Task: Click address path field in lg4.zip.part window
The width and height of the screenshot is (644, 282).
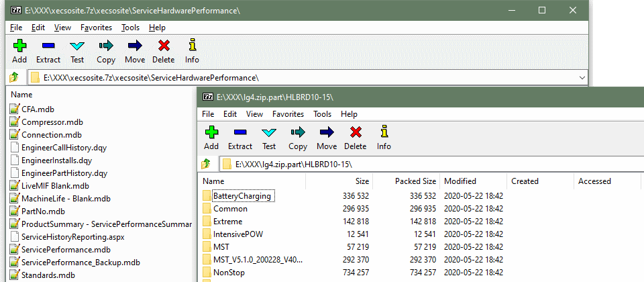Action: tap(431, 164)
